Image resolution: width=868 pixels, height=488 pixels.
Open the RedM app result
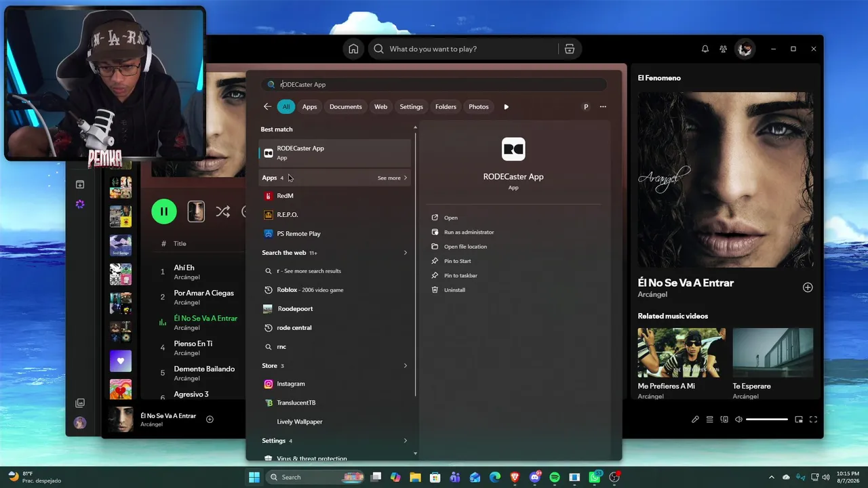coord(335,196)
